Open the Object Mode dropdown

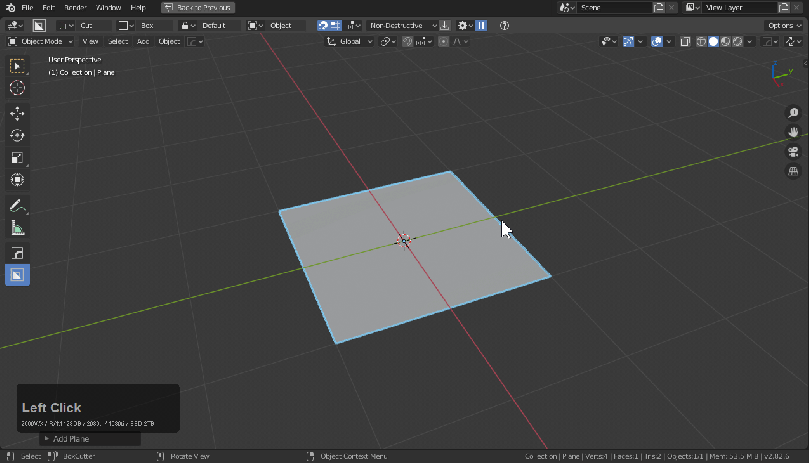41,42
